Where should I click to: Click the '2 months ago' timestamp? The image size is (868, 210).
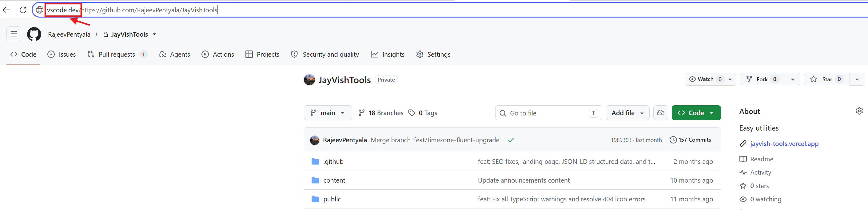pos(693,161)
